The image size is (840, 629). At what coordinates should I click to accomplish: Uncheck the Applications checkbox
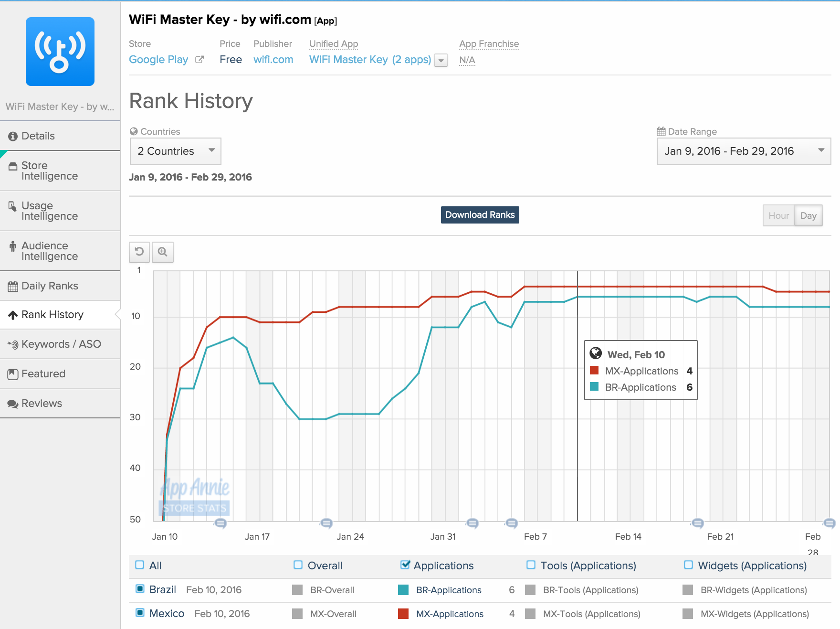coord(405,565)
